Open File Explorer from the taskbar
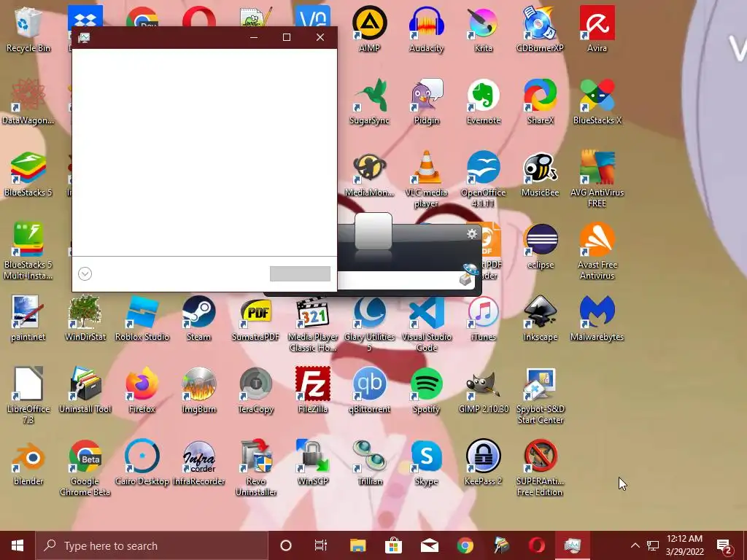Image resolution: width=747 pixels, height=560 pixels. tap(357, 545)
